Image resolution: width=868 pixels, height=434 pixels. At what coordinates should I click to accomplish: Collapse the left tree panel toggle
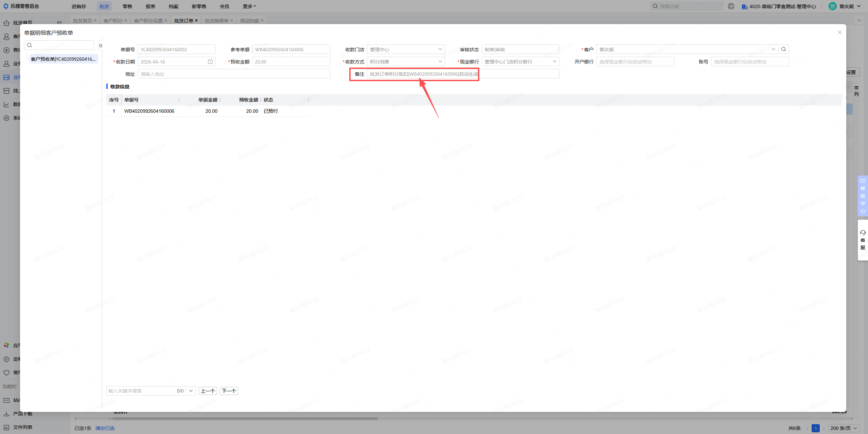[101, 45]
